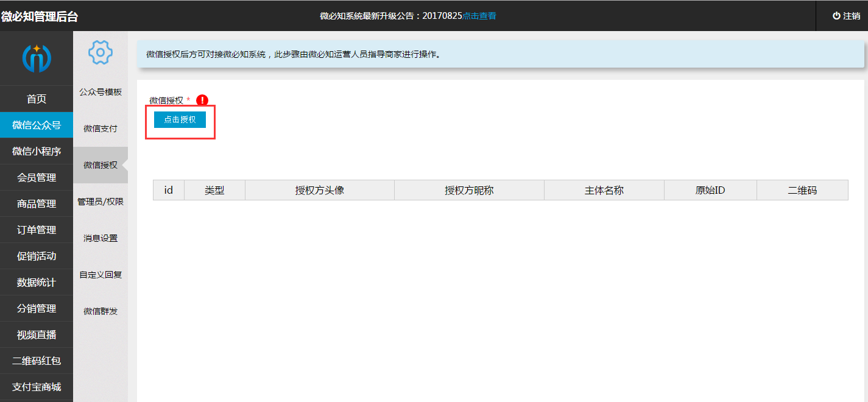Click the 微必知管理后台 title
The image size is (868, 402).
point(40,16)
